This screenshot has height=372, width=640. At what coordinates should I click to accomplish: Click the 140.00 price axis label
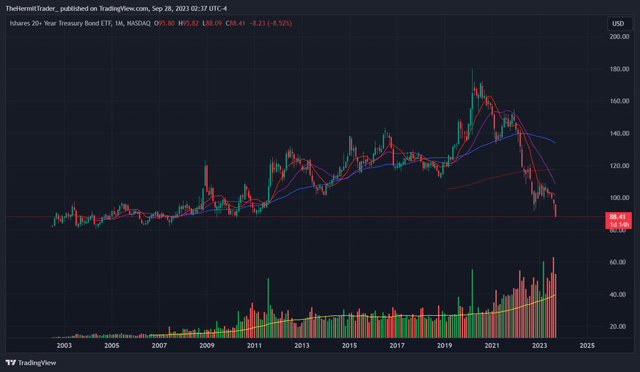tap(619, 134)
